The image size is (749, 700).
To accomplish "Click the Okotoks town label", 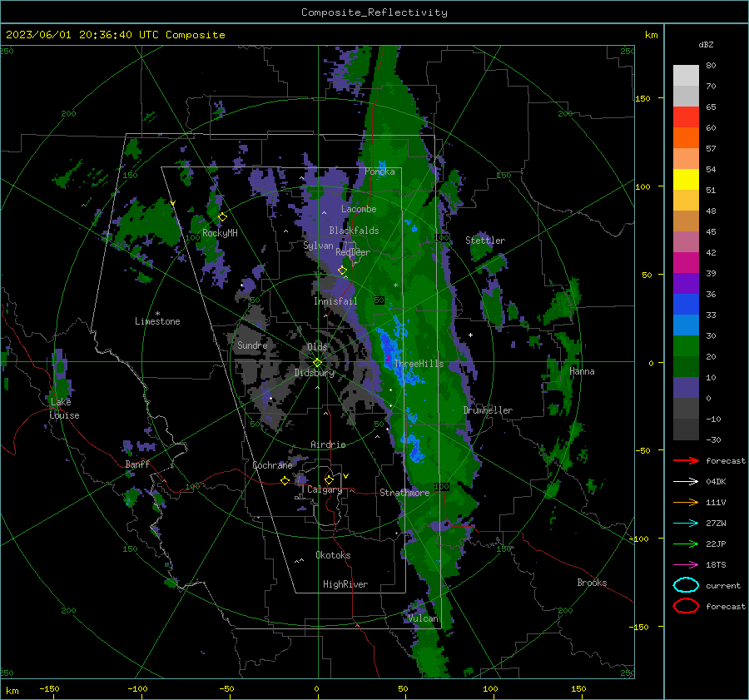I will tap(333, 555).
